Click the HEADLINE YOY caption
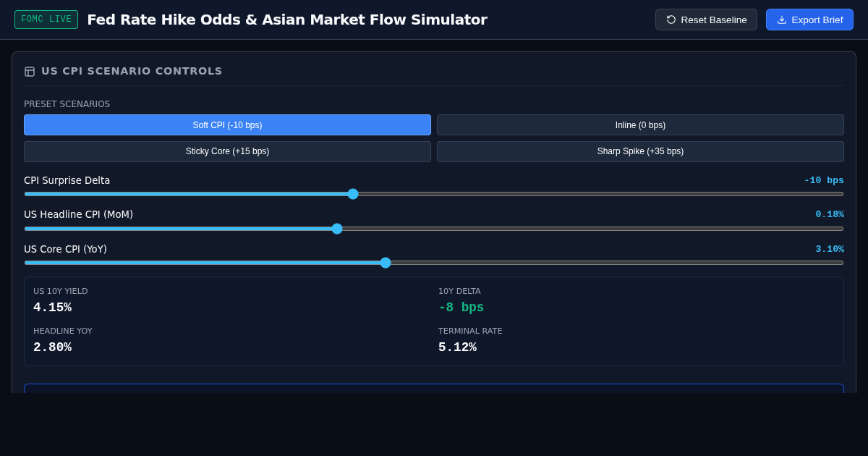The width and height of the screenshot is (868, 456). pyautogui.click(x=63, y=331)
